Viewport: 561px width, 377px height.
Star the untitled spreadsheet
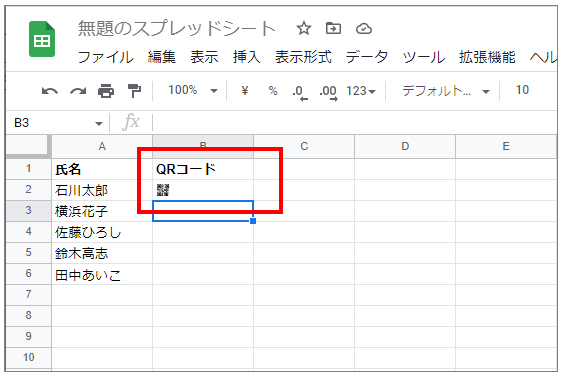(304, 28)
